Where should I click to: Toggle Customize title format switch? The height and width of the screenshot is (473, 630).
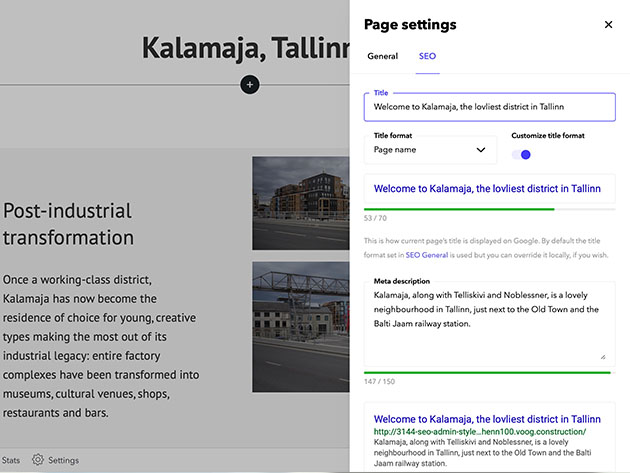click(521, 155)
